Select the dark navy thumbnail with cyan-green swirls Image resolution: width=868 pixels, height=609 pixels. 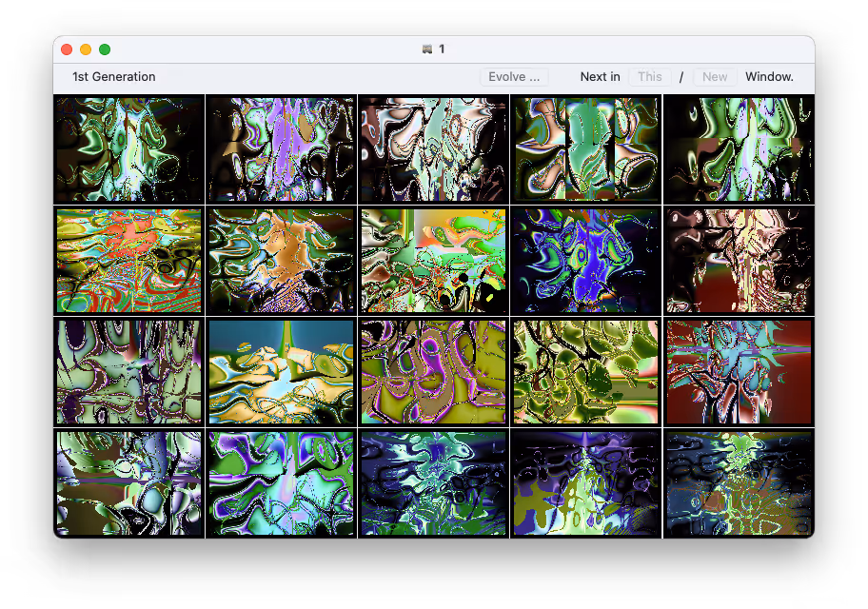coord(433,483)
